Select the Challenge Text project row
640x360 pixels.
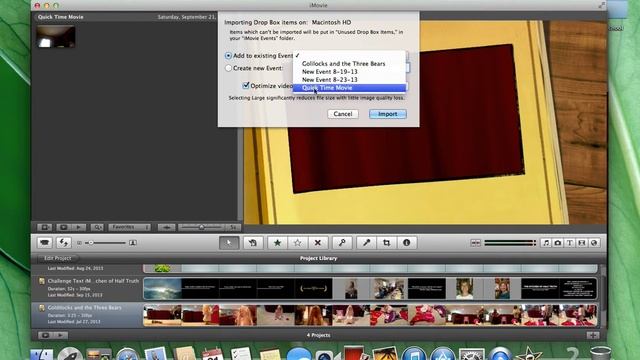click(x=87, y=288)
